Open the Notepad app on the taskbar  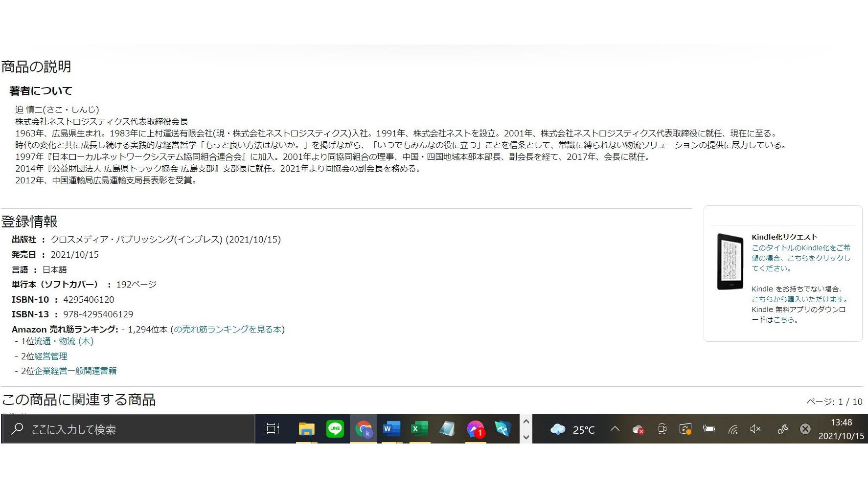[x=447, y=429]
